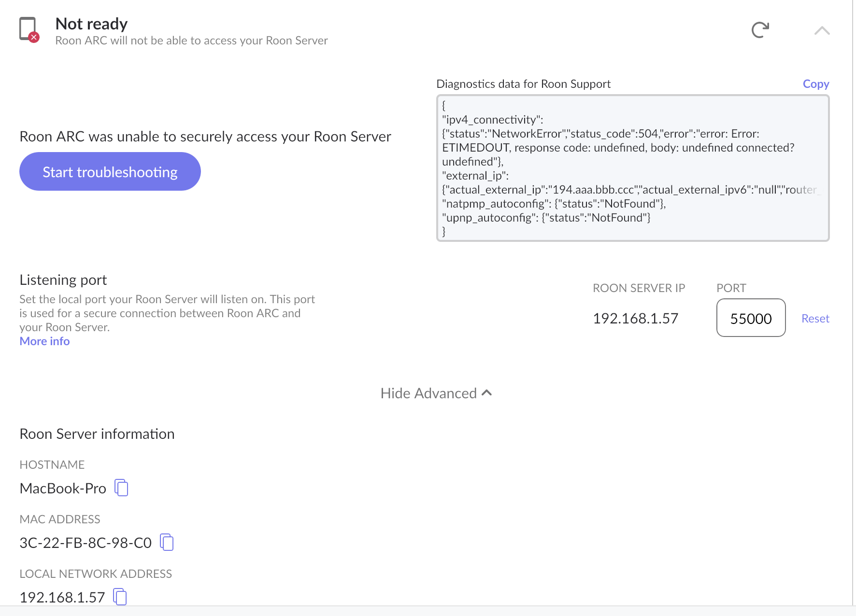Image resolution: width=856 pixels, height=616 pixels.
Task: Click the Listening port section heading
Action: [63, 280]
